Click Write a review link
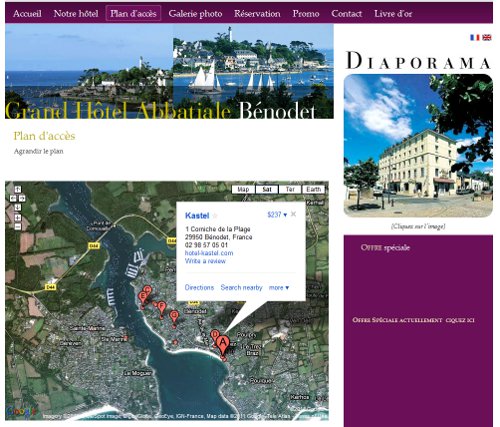Viewport: 500px width, 427px height. click(x=205, y=261)
